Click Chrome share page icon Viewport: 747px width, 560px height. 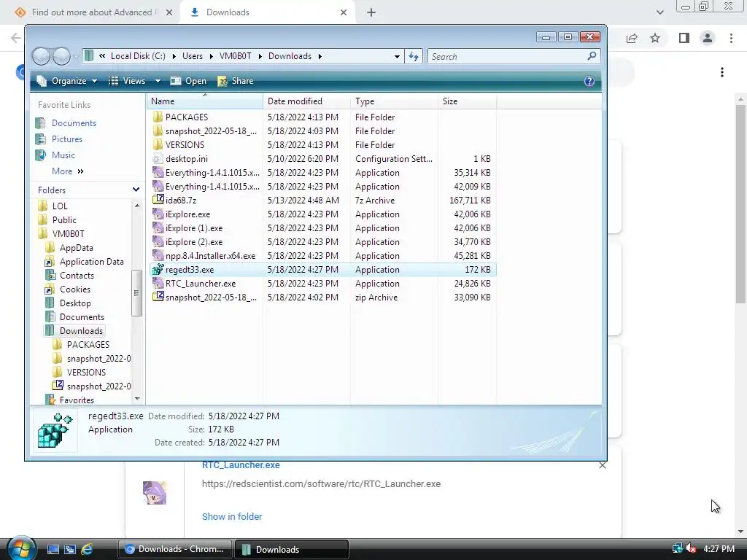632,38
